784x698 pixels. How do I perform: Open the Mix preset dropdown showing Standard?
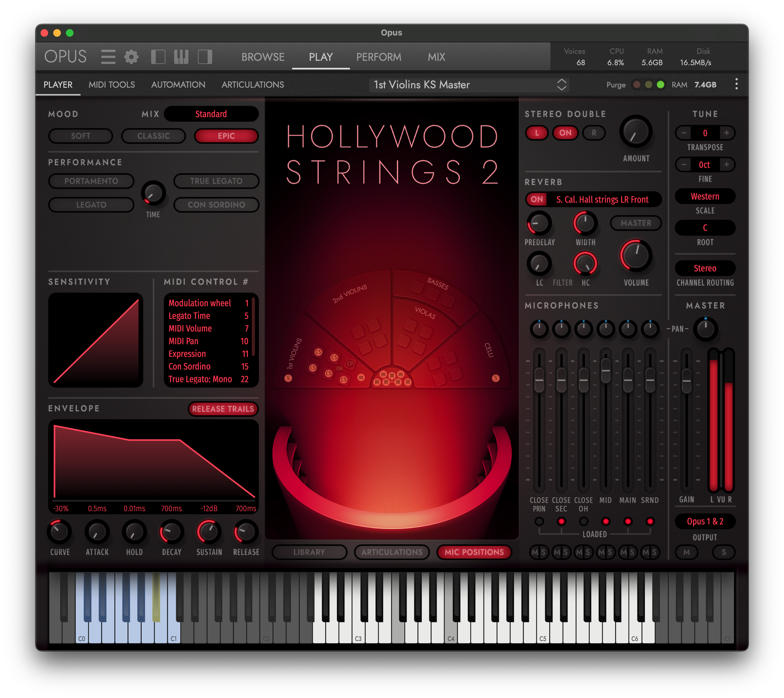coord(211,114)
